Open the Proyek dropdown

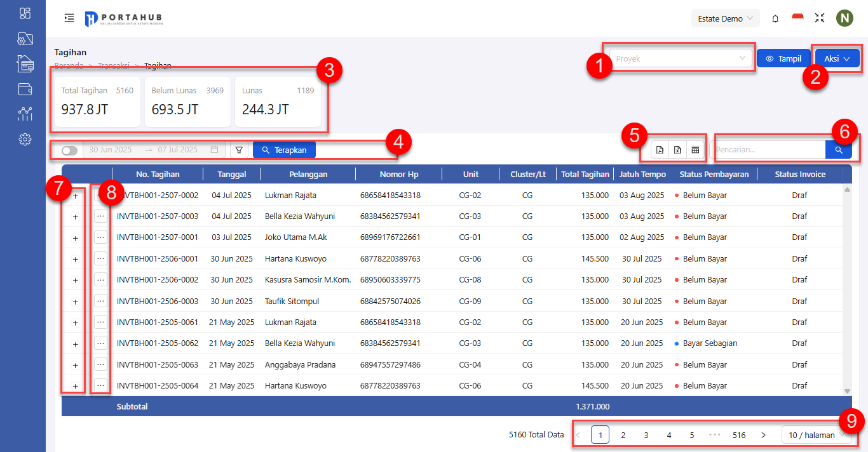click(680, 58)
